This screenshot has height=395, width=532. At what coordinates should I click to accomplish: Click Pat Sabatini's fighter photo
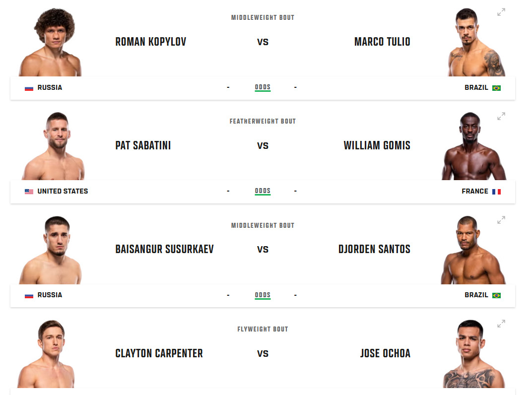[x=54, y=148]
